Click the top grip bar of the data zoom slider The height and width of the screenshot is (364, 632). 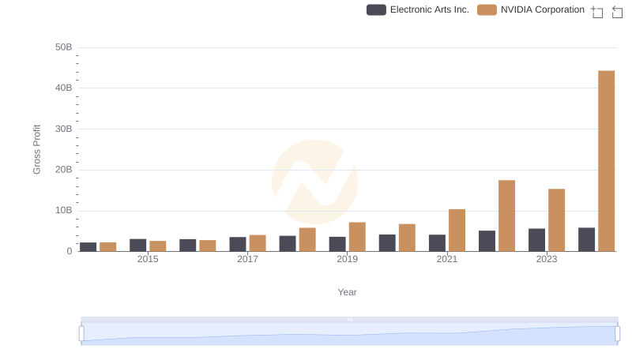[x=349, y=319]
